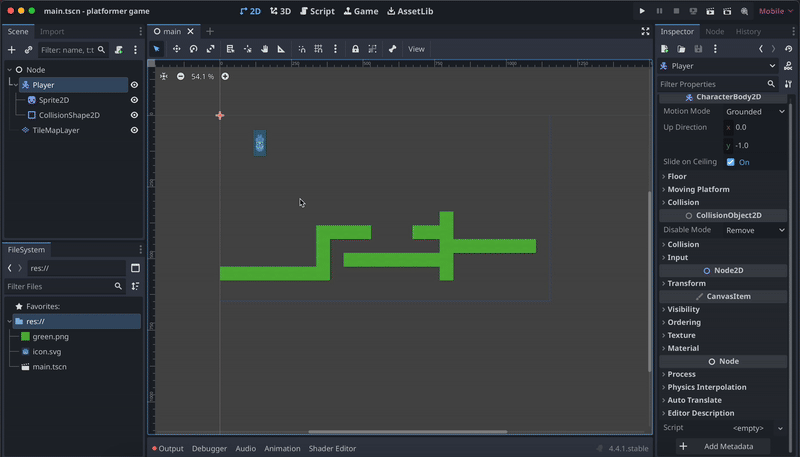Open the Node tab beside Inspector
The image size is (800, 457).
tap(715, 32)
